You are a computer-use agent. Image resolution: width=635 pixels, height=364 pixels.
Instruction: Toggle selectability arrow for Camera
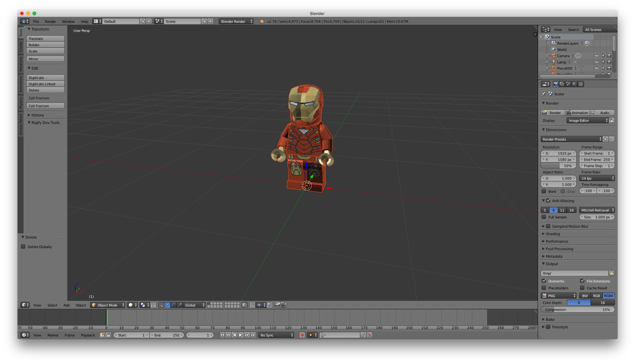point(603,56)
